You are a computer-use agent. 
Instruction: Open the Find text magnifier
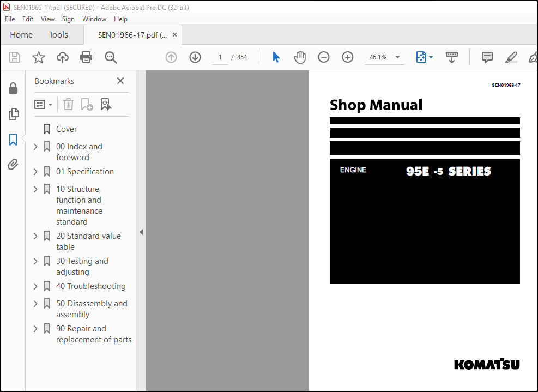pos(111,57)
